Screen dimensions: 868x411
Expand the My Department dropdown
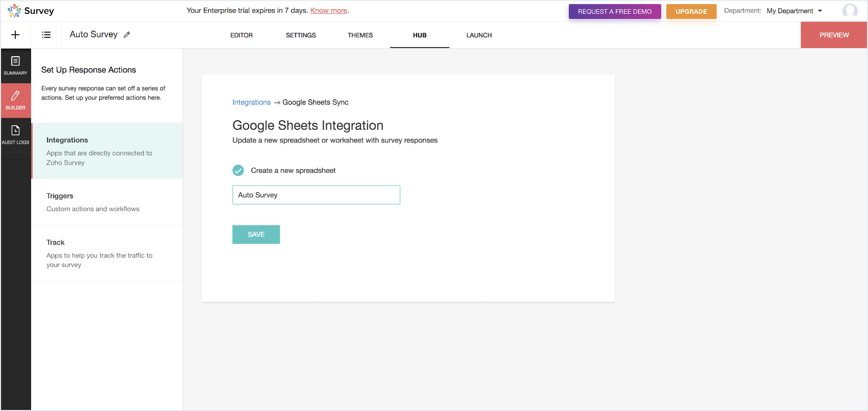pyautogui.click(x=794, y=11)
